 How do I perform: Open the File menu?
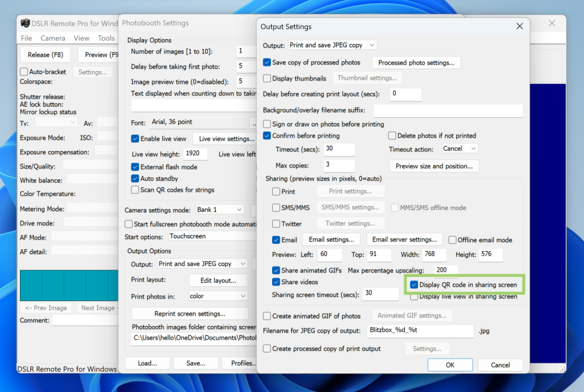tap(26, 38)
